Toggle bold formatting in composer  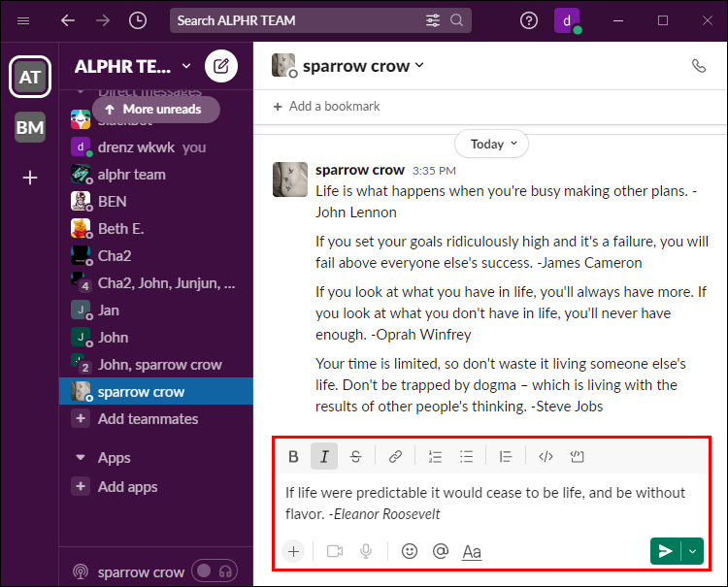coord(293,457)
